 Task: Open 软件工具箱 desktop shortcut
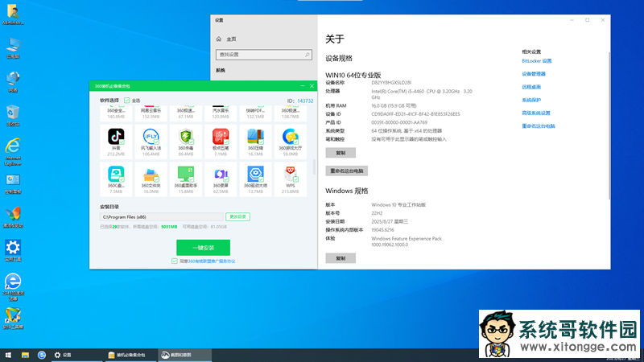coord(13,319)
